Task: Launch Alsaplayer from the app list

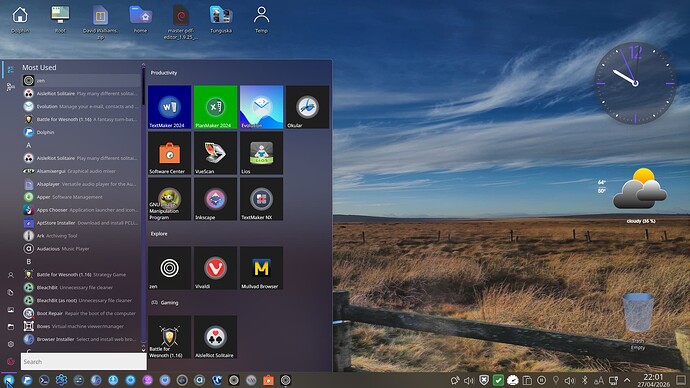Action: [x=81, y=184]
